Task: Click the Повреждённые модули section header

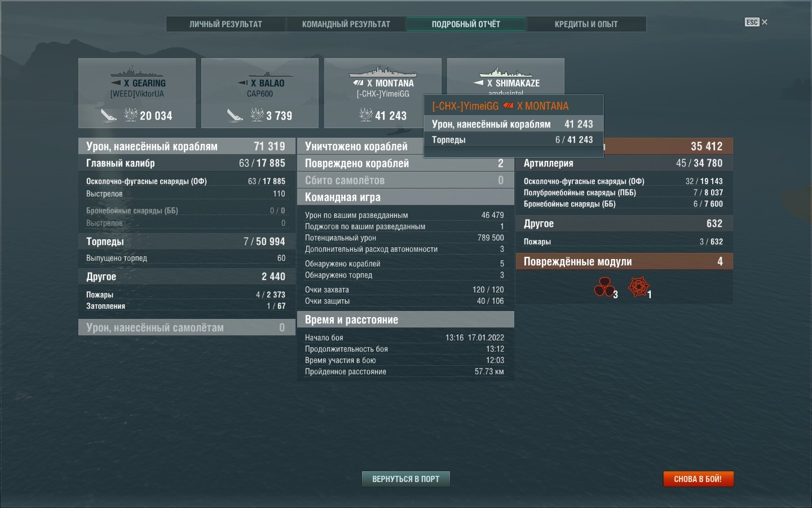Action: pyautogui.click(x=624, y=261)
